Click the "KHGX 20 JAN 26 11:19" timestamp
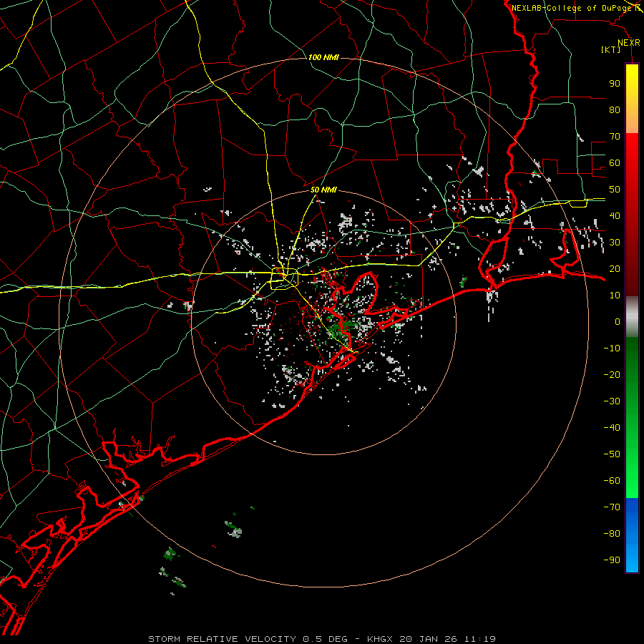The width and height of the screenshot is (644, 644). pos(431,639)
